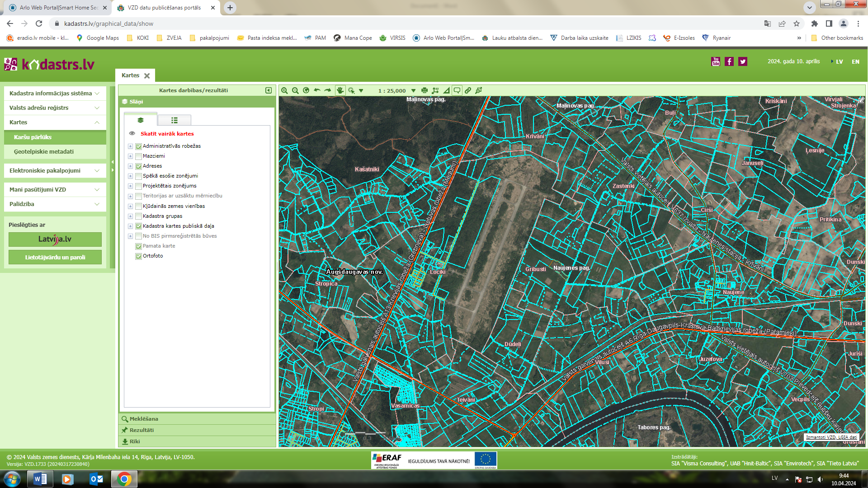Expand the Adreses tree node
The width and height of the screenshot is (868, 488).
point(130,166)
